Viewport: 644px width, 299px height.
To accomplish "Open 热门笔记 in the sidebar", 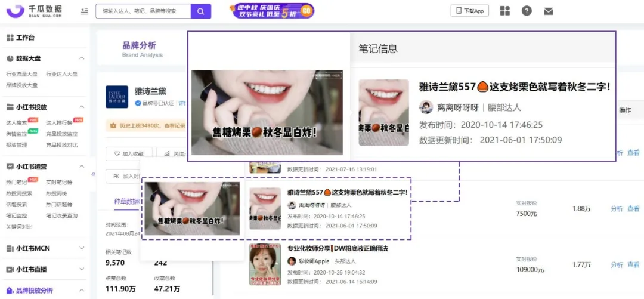I will tap(17, 182).
